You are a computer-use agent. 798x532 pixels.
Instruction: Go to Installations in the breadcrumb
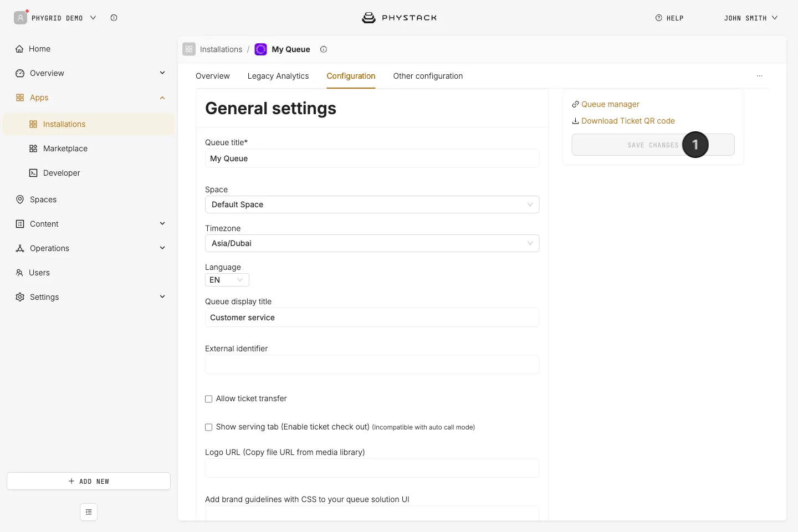pos(221,49)
